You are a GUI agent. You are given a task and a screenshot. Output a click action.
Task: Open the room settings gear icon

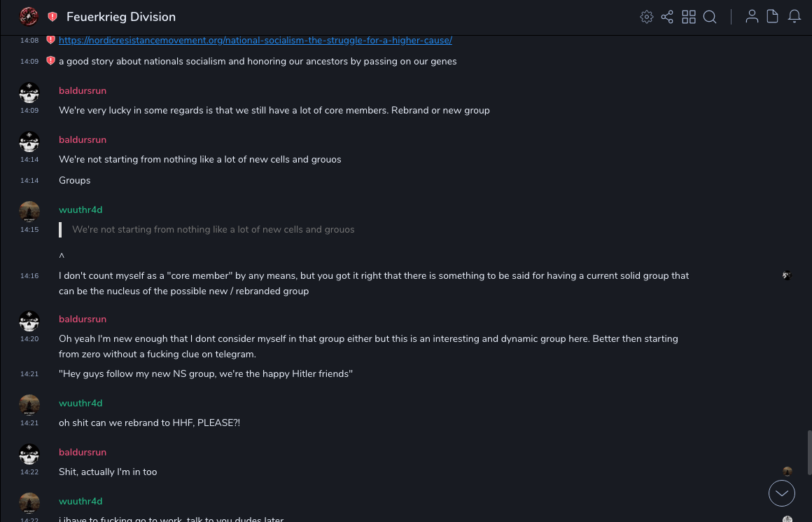(647, 17)
